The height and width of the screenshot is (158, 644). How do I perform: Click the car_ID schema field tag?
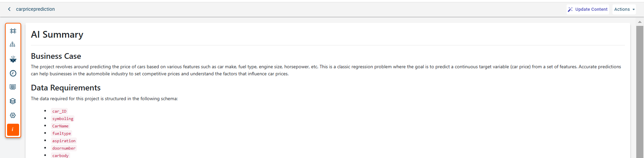pyautogui.click(x=59, y=111)
